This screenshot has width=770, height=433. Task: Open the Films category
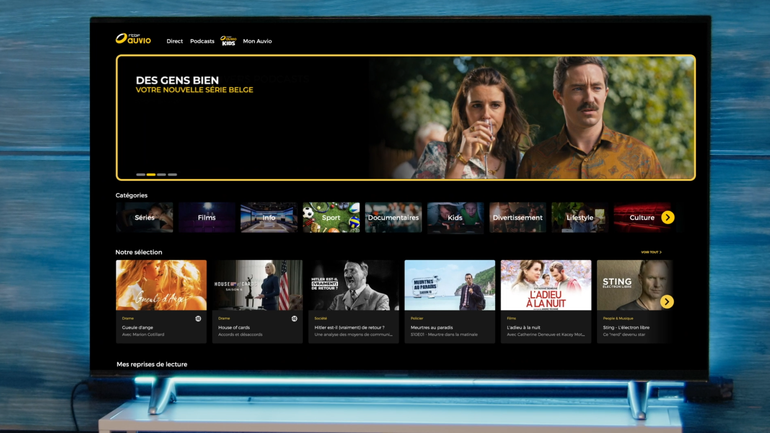click(x=207, y=217)
